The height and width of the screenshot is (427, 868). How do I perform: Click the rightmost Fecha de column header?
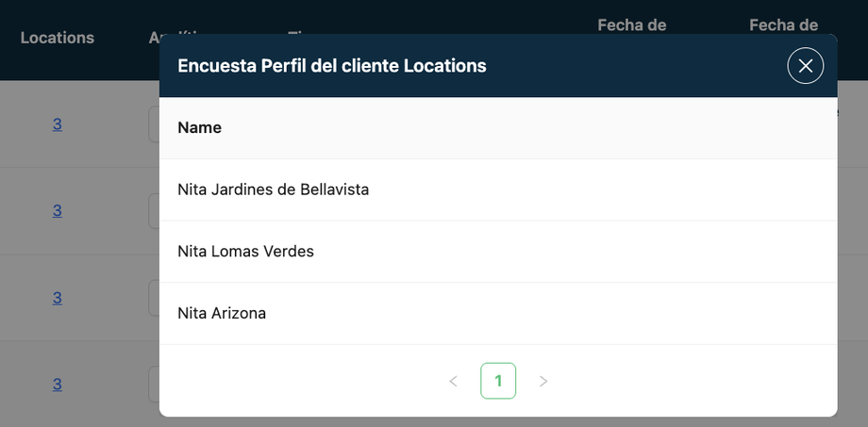(x=783, y=25)
